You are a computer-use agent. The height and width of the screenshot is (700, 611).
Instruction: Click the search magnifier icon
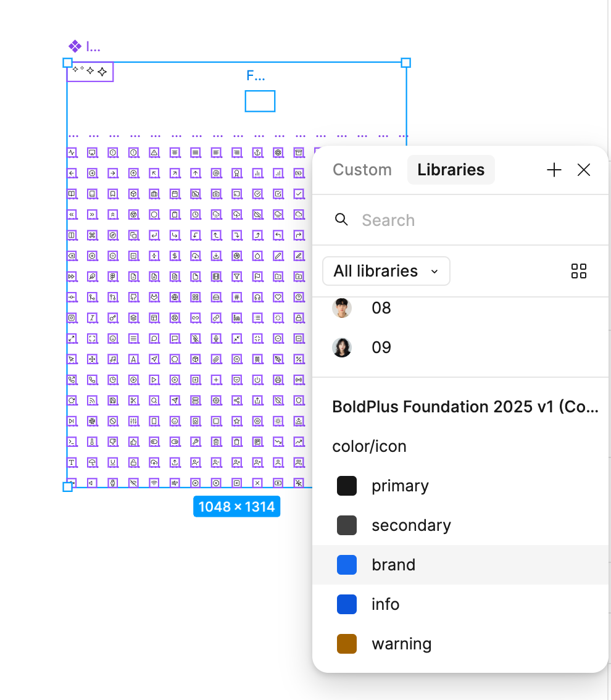(x=341, y=219)
